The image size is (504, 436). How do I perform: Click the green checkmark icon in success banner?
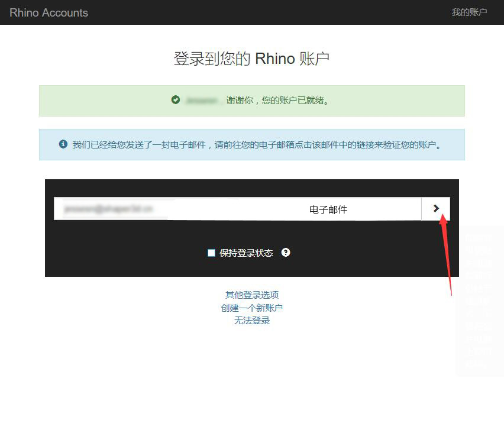(x=176, y=100)
